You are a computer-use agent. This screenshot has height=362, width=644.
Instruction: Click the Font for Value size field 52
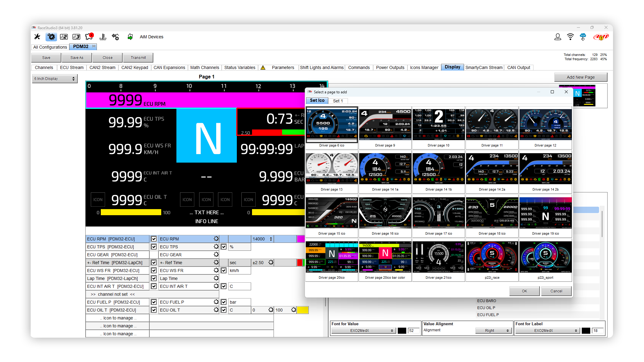pyautogui.click(x=414, y=331)
